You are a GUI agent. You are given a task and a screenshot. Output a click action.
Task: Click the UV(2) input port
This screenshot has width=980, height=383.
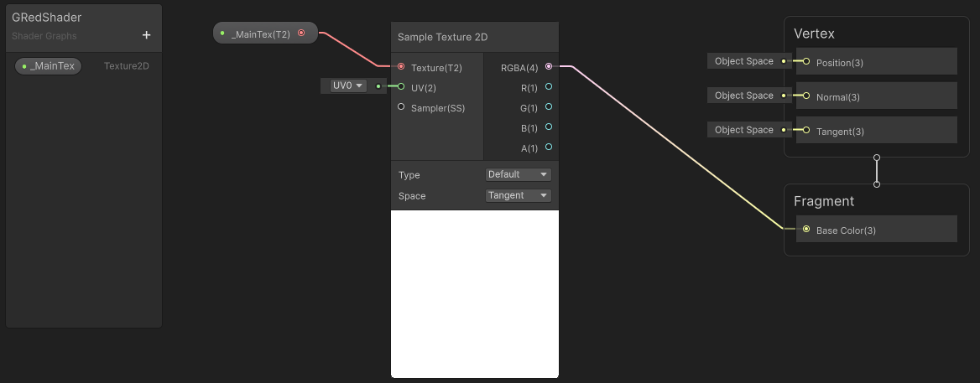(x=401, y=86)
